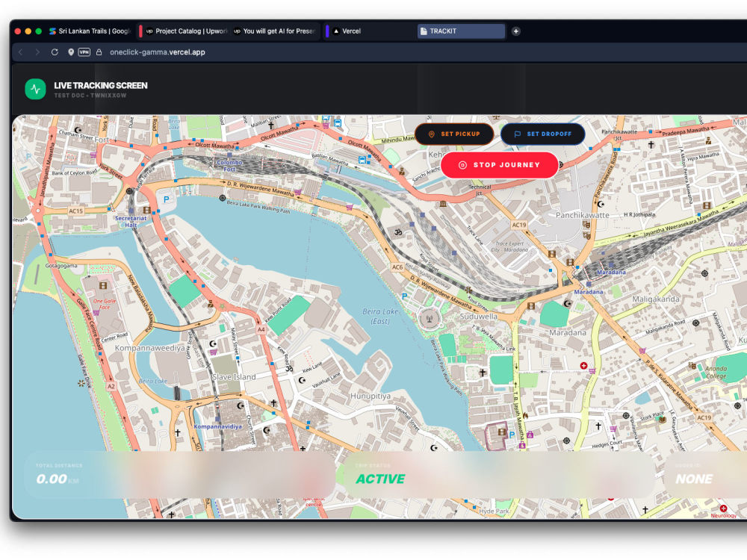Select the TRACKIT browser tab

click(x=461, y=31)
